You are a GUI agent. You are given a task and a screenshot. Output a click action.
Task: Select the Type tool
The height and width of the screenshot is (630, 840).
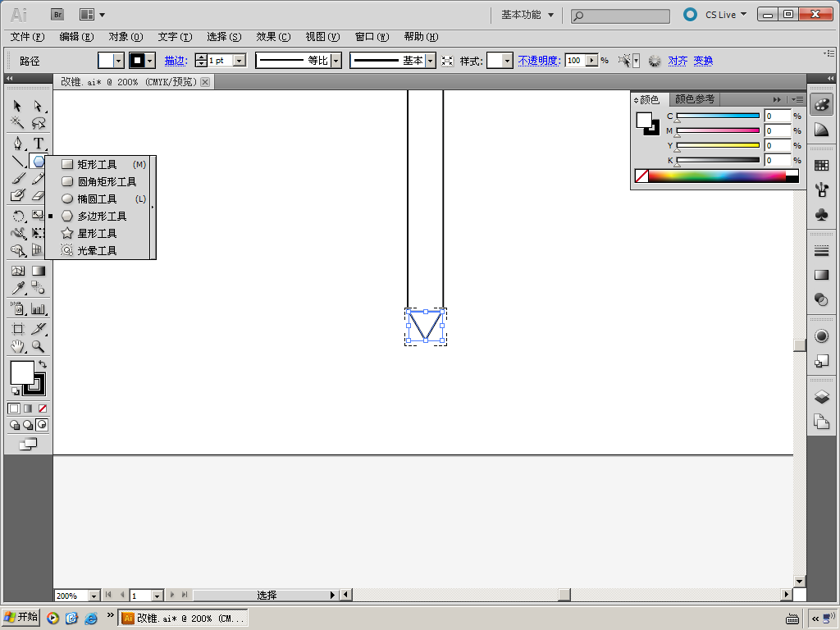[x=38, y=143]
